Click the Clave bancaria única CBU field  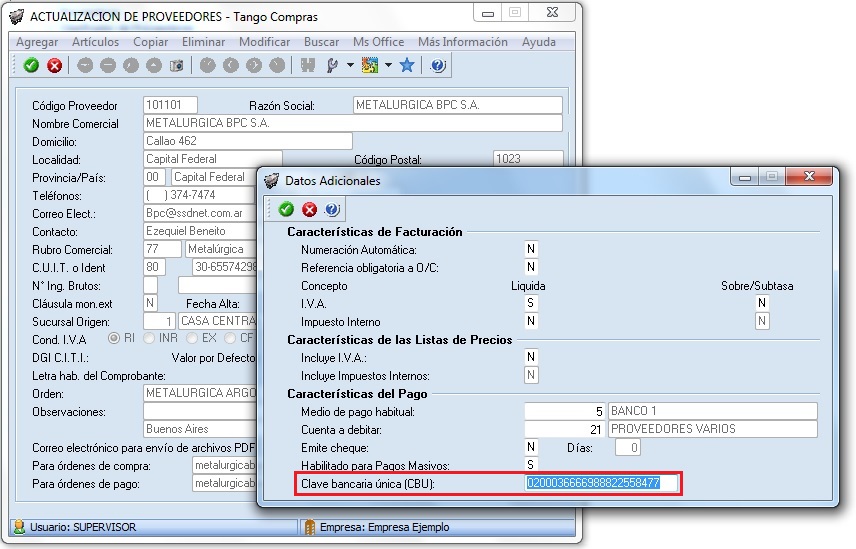pyautogui.click(x=601, y=483)
